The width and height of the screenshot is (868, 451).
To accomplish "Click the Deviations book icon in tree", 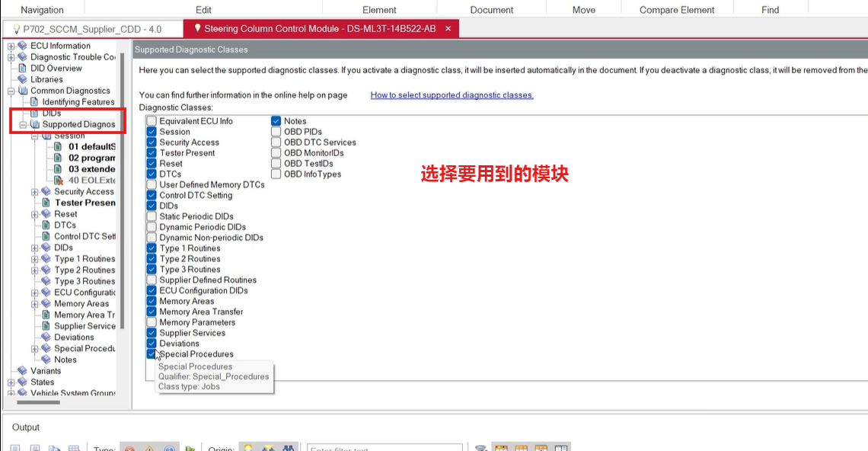I will click(46, 337).
